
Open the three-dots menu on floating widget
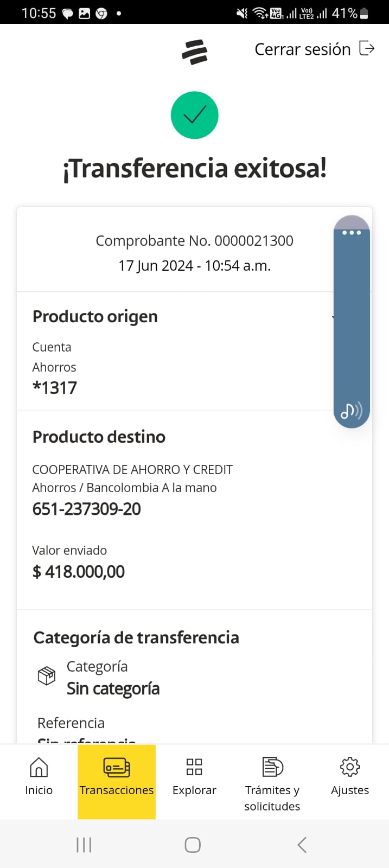click(352, 233)
